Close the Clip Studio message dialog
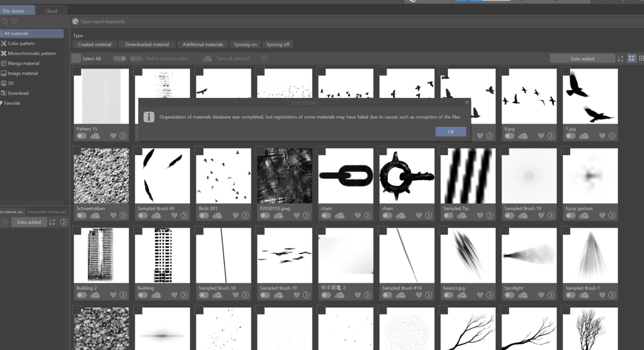Screen dimensions: 644x350 (467, 103)
